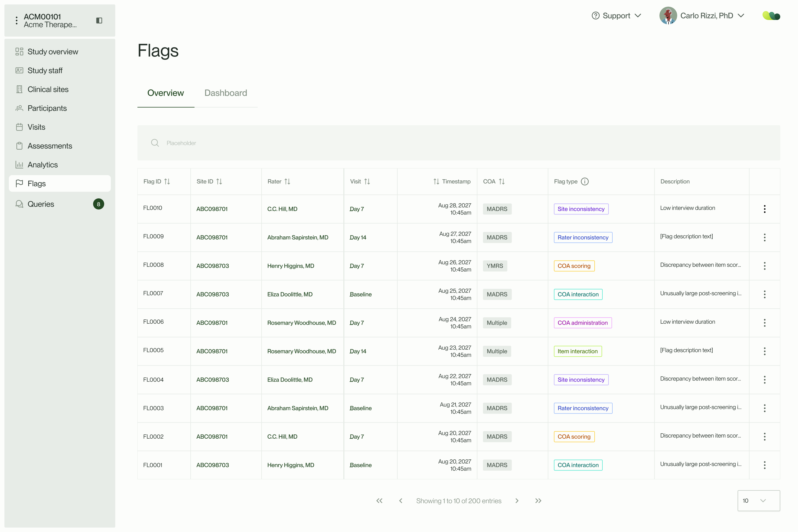The height and width of the screenshot is (532, 798).
Task: Open Carlo Rizzi, PhD user menu
Action: tap(702, 16)
